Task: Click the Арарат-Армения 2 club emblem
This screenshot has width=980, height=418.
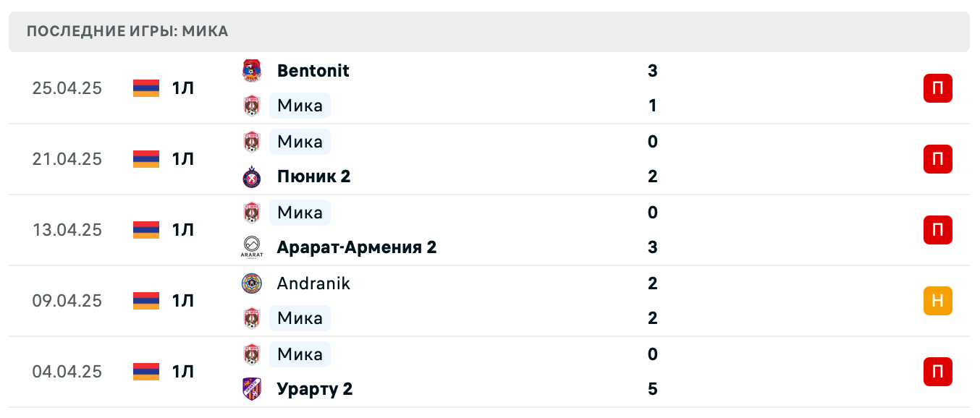Action: [252, 247]
